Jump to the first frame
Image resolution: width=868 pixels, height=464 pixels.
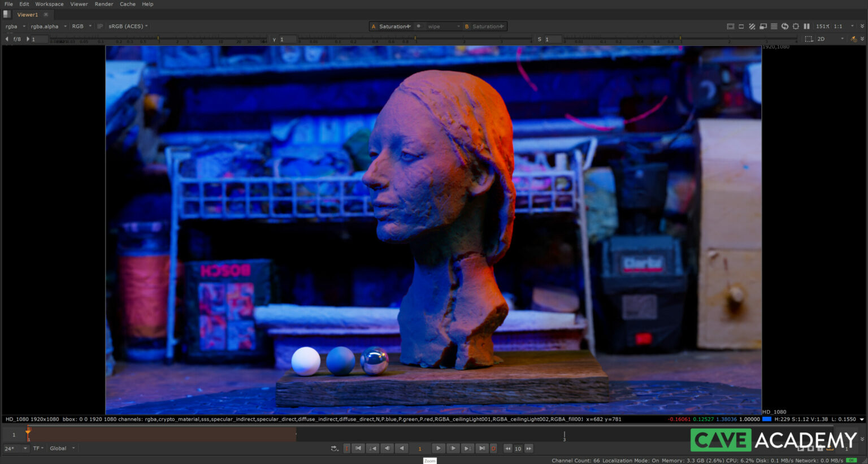click(x=358, y=448)
